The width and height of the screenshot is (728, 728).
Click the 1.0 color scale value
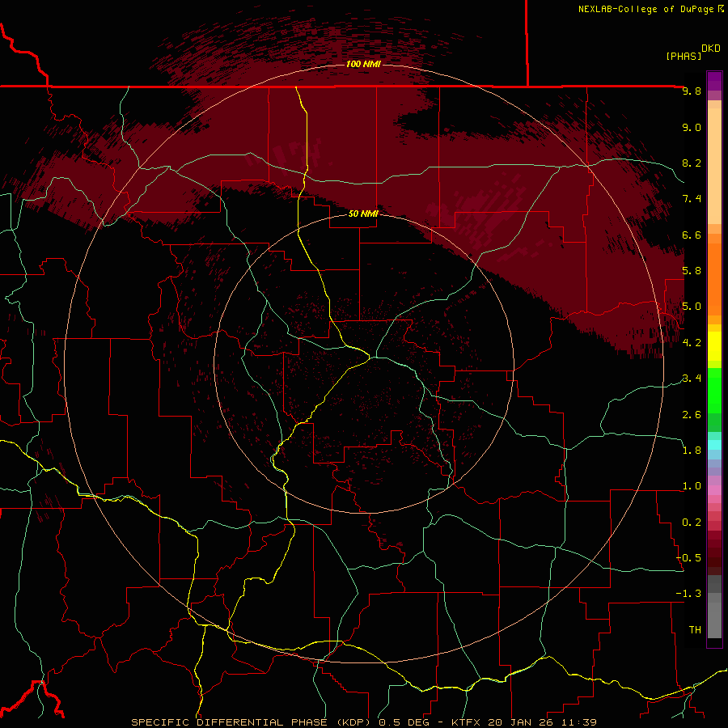pyautogui.click(x=692, y=486)
